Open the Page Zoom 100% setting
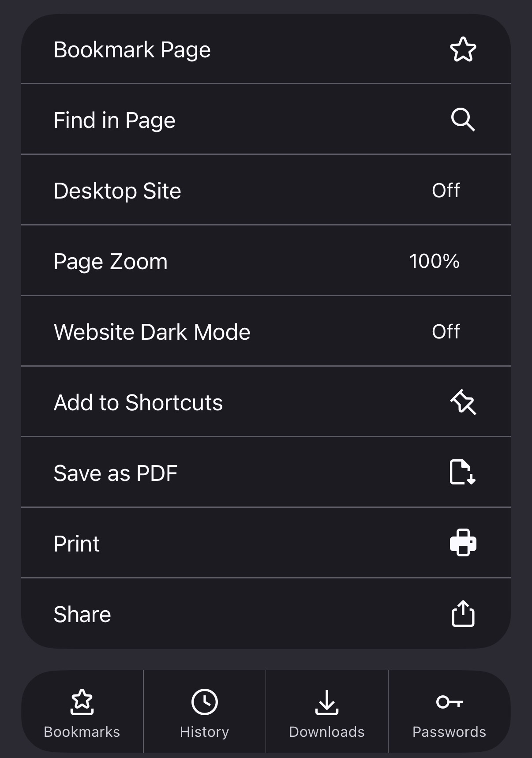This screenshot has width=532, height=758. [434, 261]
